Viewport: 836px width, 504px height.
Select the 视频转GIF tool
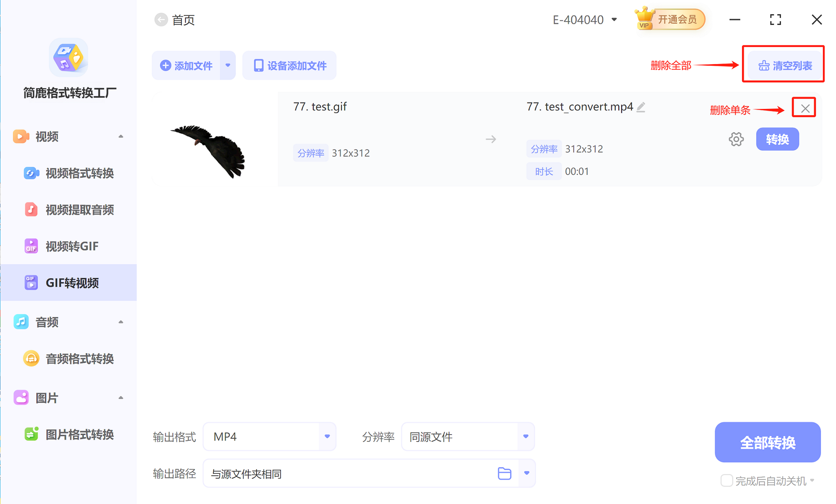point(31,246)
